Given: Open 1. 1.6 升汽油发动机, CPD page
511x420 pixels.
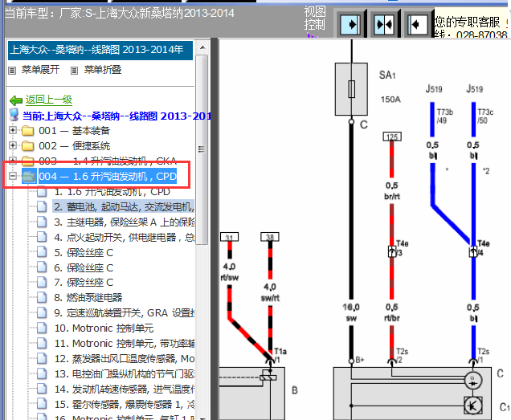Looking at the screenshot, I should click(x=112, y=192).
